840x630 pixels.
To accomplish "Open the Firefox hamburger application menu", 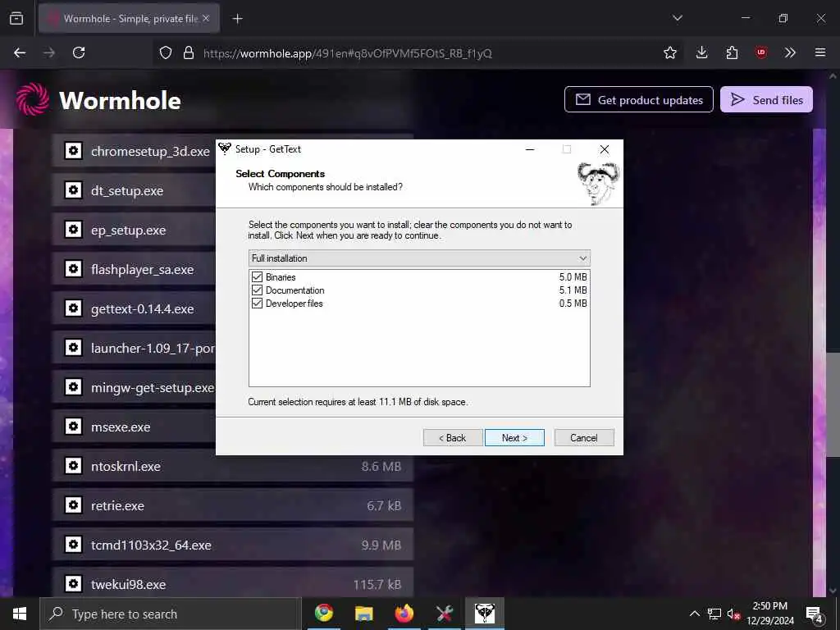I will point(820,52).
